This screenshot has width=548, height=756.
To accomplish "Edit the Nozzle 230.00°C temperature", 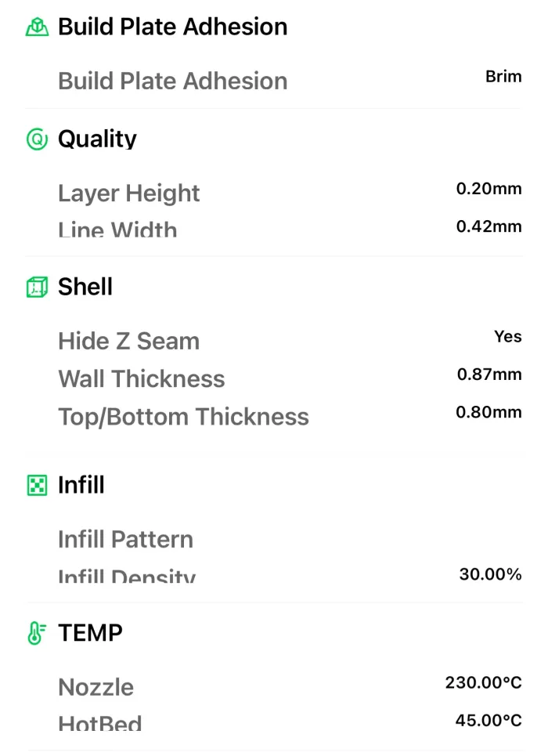I will point(483,683).
